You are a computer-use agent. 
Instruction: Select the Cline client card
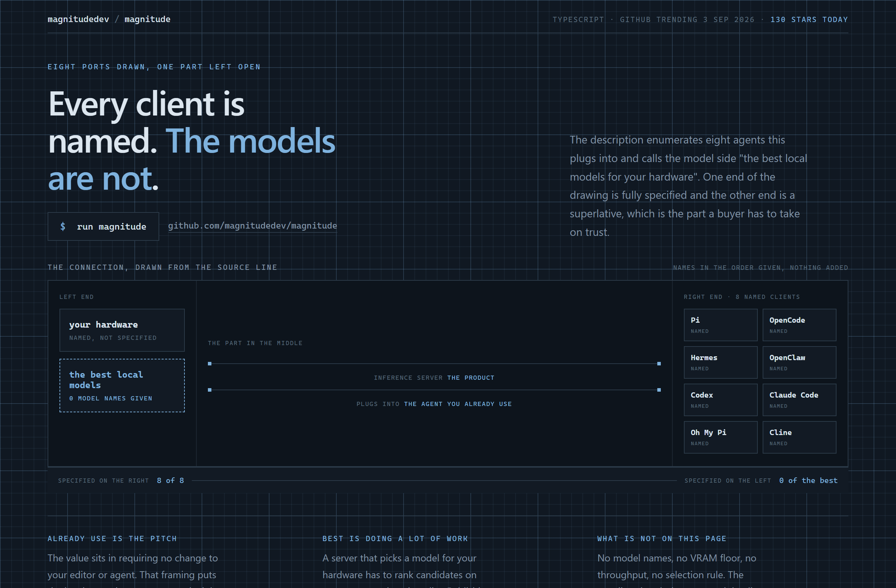click(799, 437)
